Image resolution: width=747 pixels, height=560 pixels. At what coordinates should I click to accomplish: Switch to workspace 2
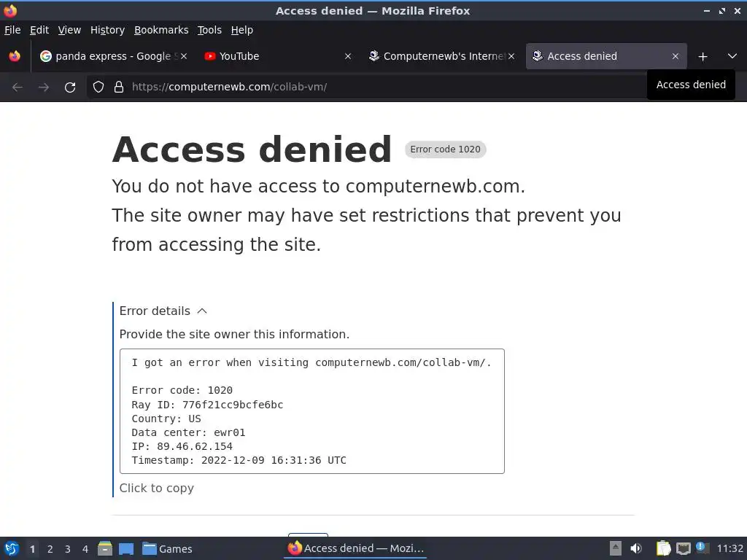click(50, 549)
